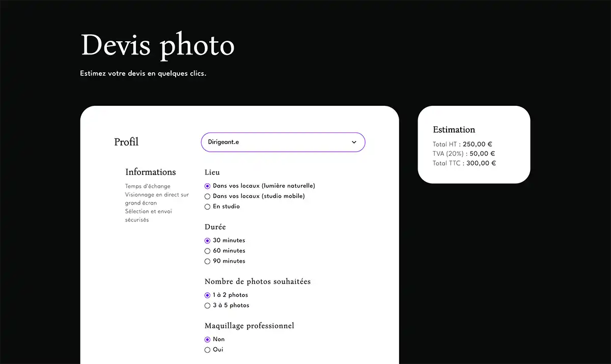Screen dimensions: 611x364
Task: Choose the 90 minutes duration option
Action: pos(208,261)
